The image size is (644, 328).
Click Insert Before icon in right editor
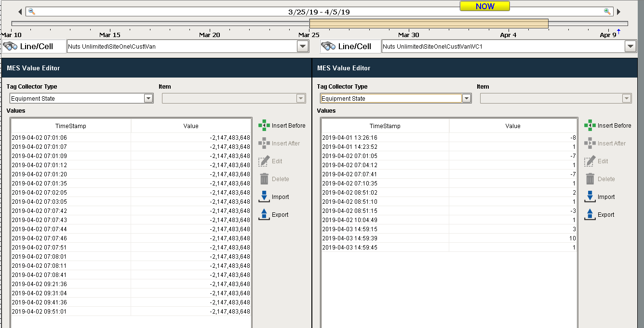coord(590,126)
